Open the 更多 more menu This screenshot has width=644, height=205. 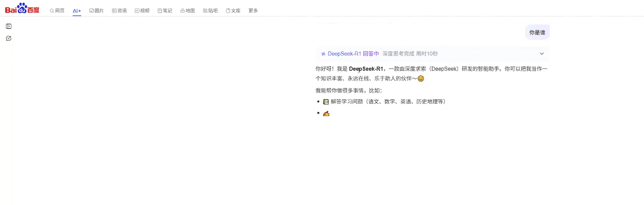click(x=253, y=11)
